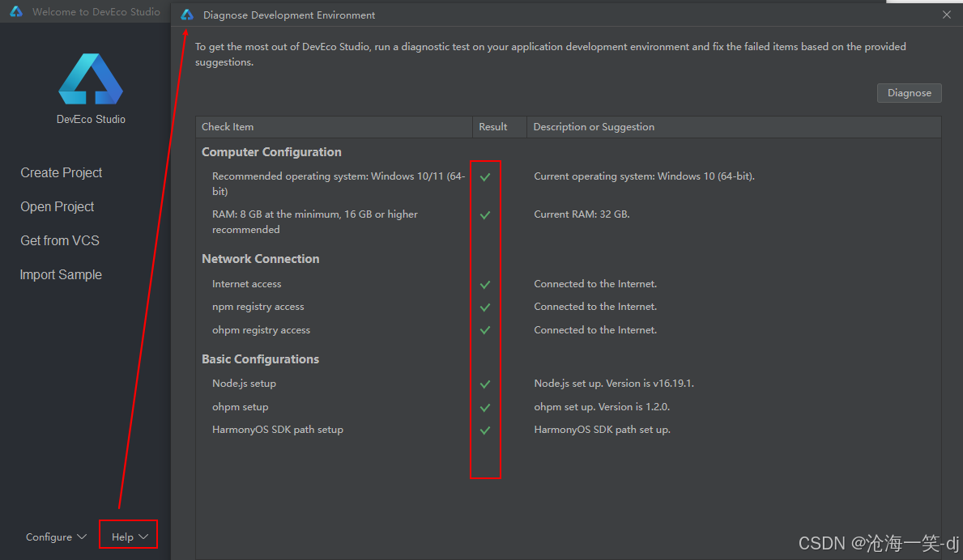Choose Get from VCS
This screenshot has width=963, height=560.
[60, 240]
